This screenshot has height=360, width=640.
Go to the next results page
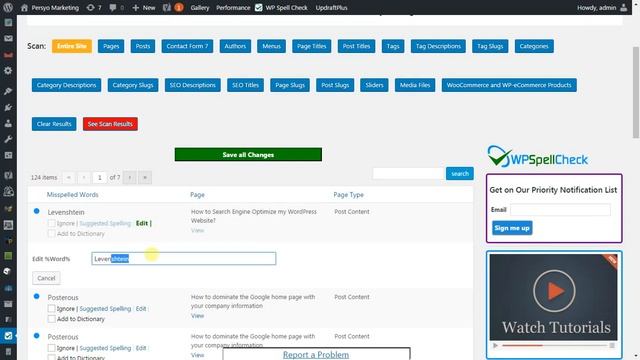coord(130,177)
